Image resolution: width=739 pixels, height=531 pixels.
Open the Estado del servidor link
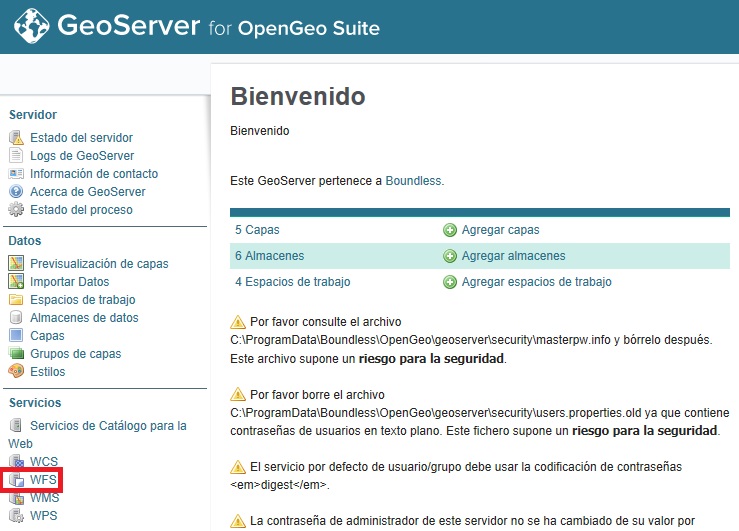(x=82, y=138)
